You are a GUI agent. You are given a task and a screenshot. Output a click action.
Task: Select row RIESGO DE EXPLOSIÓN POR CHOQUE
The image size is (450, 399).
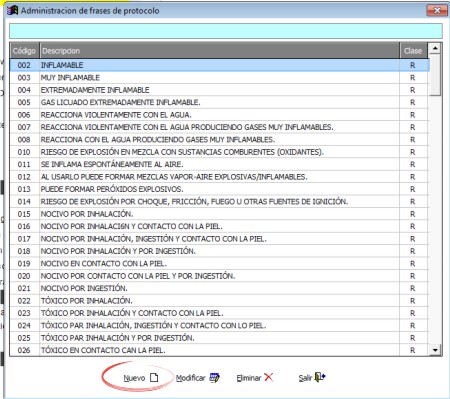(219, 201)
